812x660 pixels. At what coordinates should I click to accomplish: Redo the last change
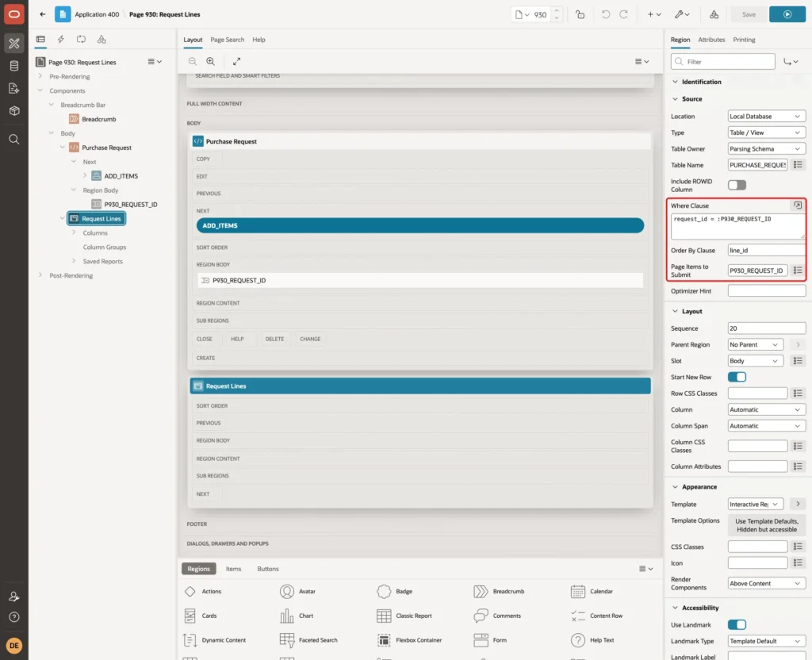click(623, 14)
